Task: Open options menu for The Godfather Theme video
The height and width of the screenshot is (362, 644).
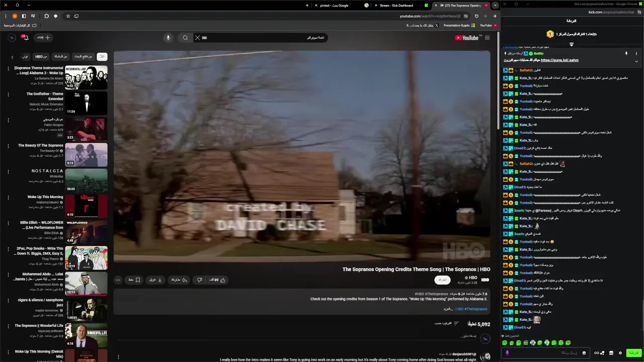Action: (8, 94)
